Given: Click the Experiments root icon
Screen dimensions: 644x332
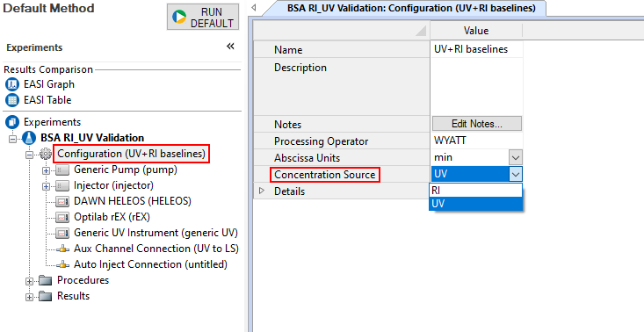Looking at the screenshot, I should (12, 122).
